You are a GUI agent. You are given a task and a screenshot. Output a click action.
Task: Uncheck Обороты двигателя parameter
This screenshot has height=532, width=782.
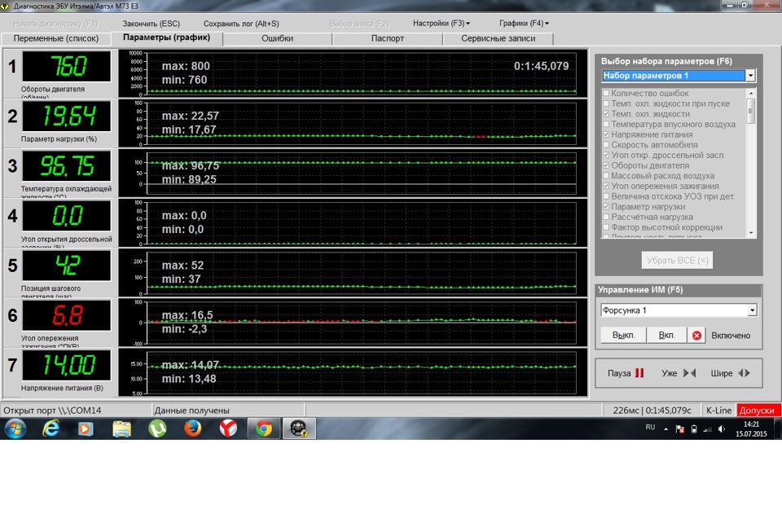click(x=606, y=165)
